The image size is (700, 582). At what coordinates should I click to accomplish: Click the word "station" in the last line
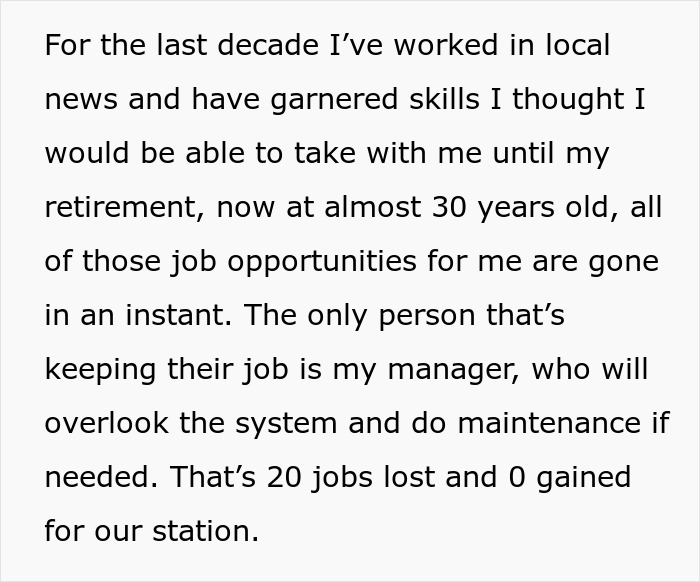[x=204, y=531]
